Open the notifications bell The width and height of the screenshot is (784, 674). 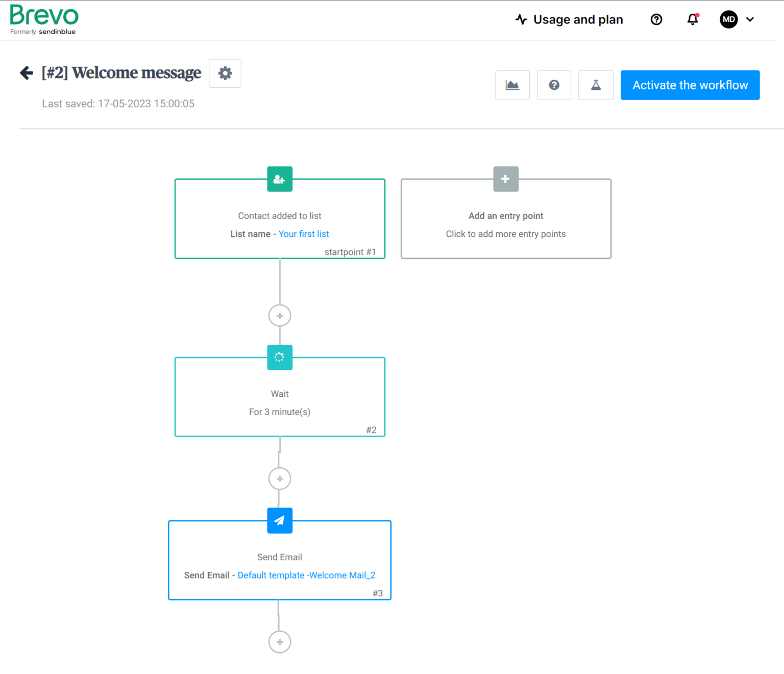coord(692,19)
